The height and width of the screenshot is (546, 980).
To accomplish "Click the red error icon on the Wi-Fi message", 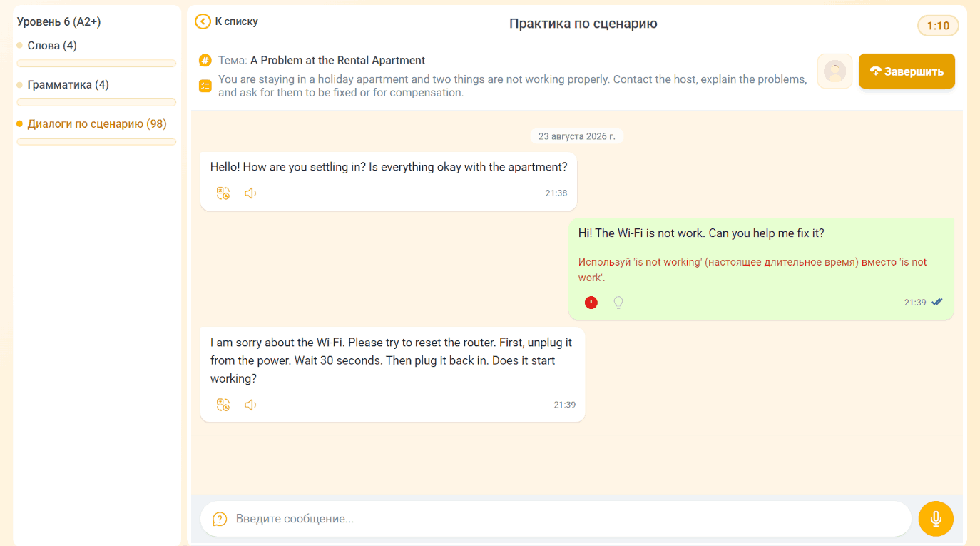I will point(591,303).
